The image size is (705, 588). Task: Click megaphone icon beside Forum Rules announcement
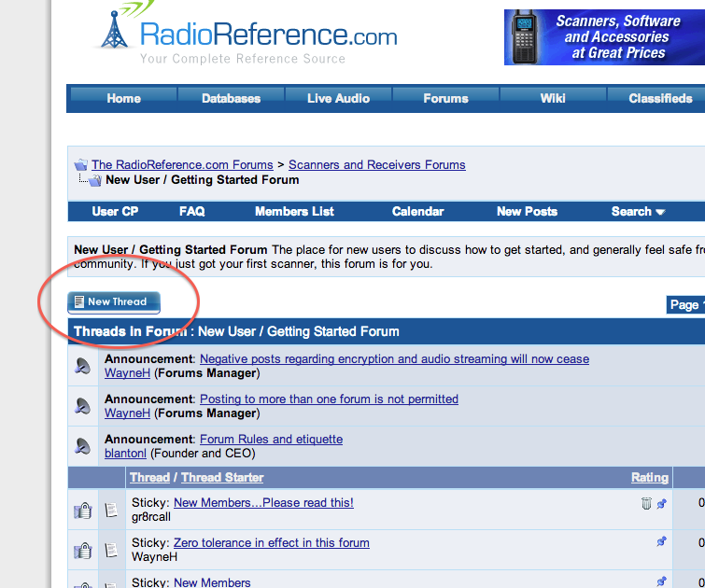point(83,446)
